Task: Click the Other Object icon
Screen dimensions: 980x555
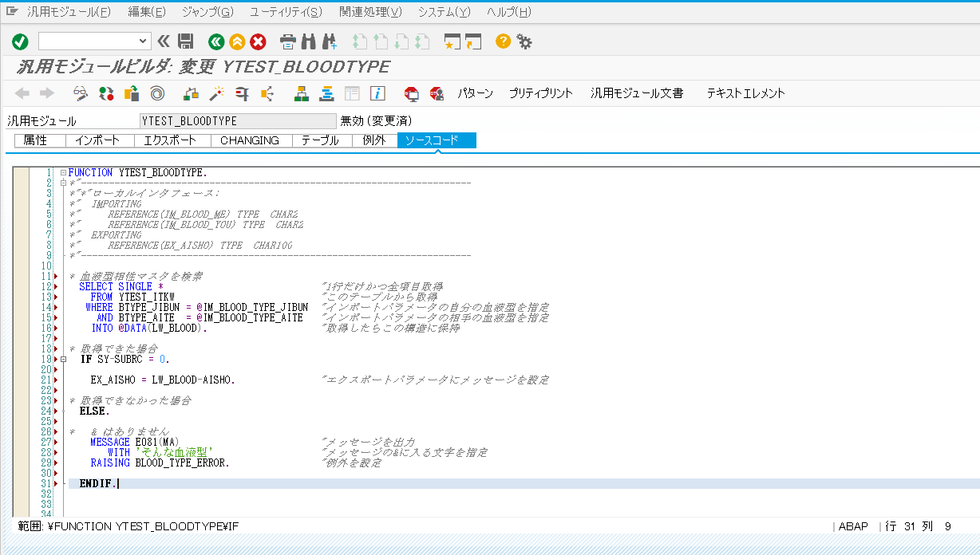Action: (132, 93)
